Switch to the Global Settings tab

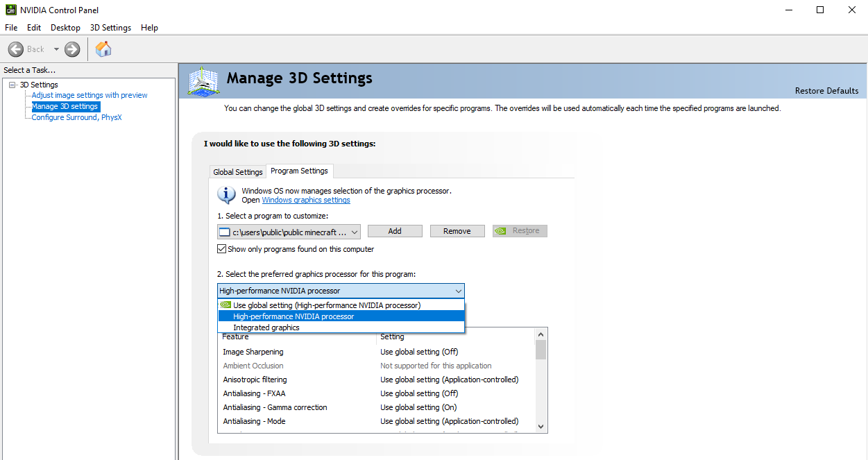[x=238, y=172]
